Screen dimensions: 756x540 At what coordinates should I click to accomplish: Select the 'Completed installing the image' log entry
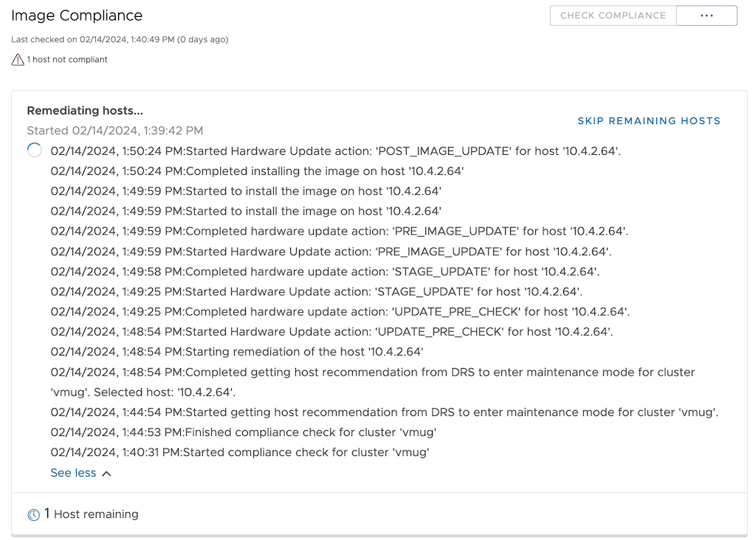click(x=257, y=171)
